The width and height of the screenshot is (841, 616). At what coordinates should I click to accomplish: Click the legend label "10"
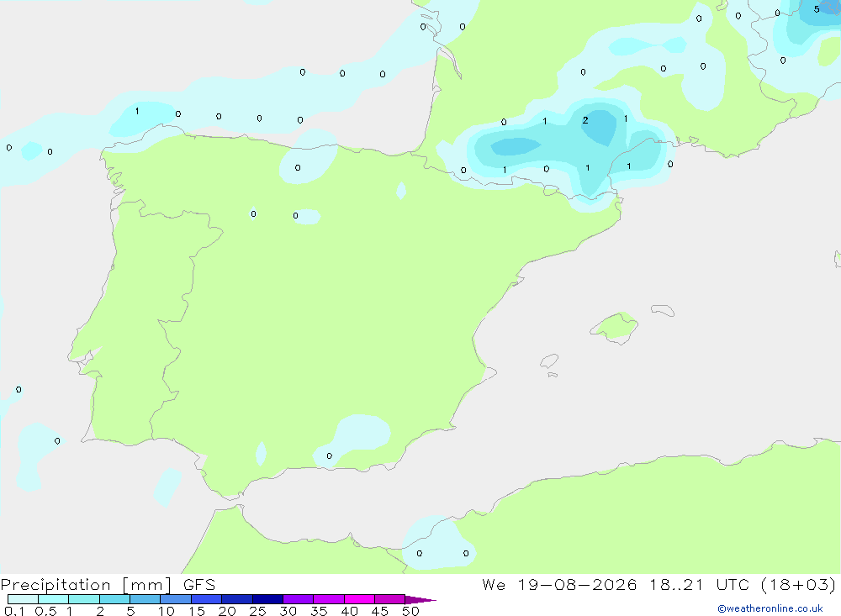pos(167,611)
